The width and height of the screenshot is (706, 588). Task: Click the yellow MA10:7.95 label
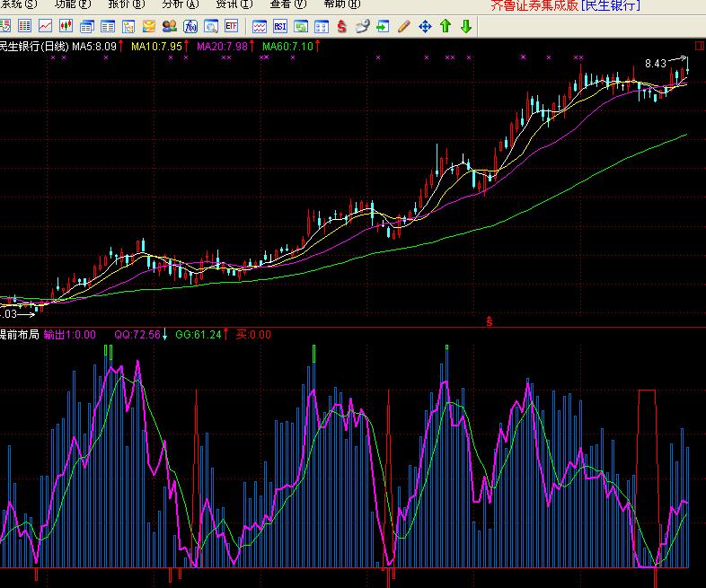tap(156, 47)
